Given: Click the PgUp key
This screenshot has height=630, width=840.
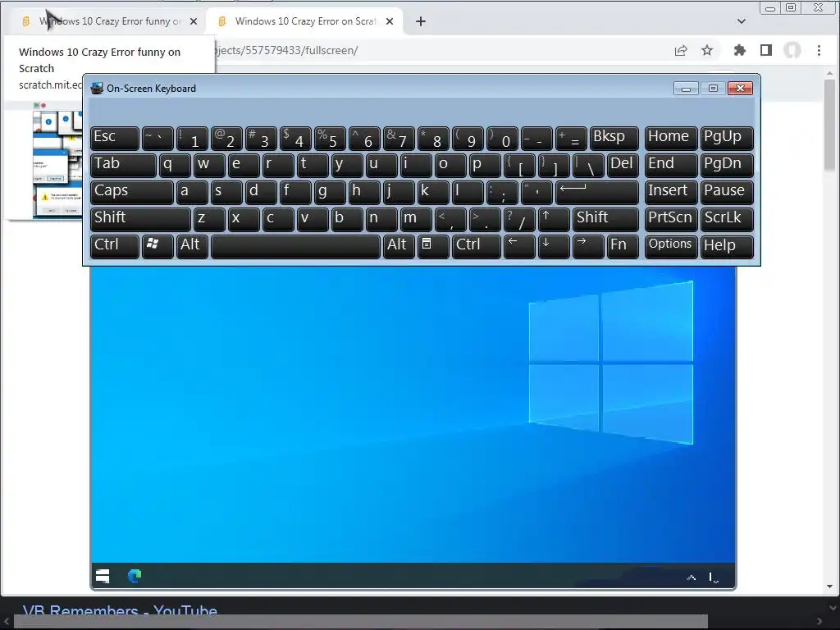Looking at the screenshot, I should 727,138.
